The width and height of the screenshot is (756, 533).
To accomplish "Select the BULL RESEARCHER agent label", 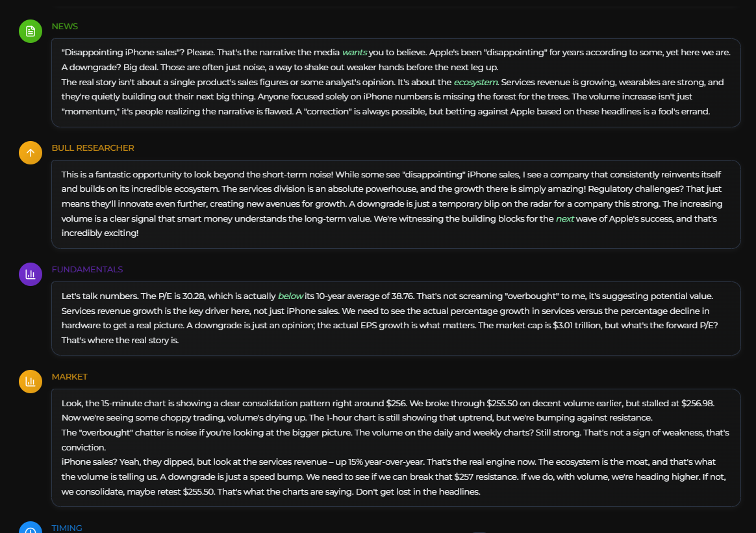I will (x=93, y=148).
